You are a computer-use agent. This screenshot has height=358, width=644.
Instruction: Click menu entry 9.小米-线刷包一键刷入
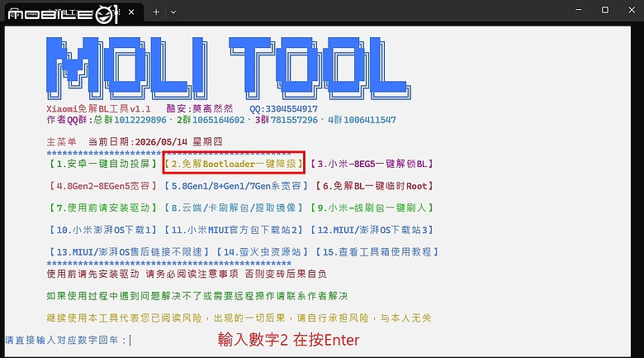click(372, 208)
